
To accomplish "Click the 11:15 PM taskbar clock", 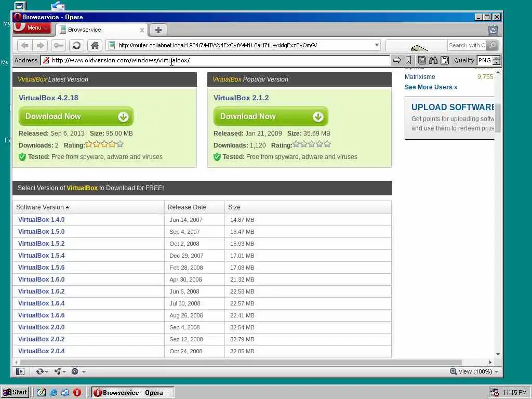I will click(x=515, y=393).
